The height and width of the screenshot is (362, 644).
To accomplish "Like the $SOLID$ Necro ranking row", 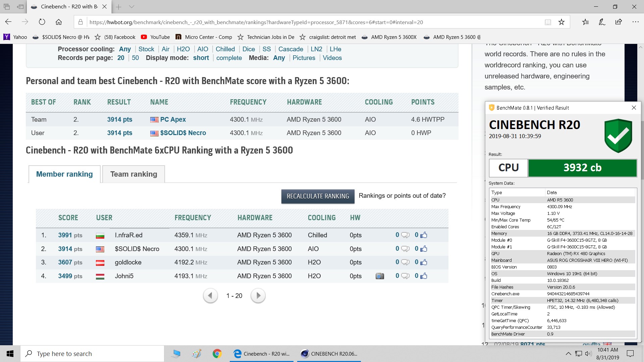I will (424, 249).
